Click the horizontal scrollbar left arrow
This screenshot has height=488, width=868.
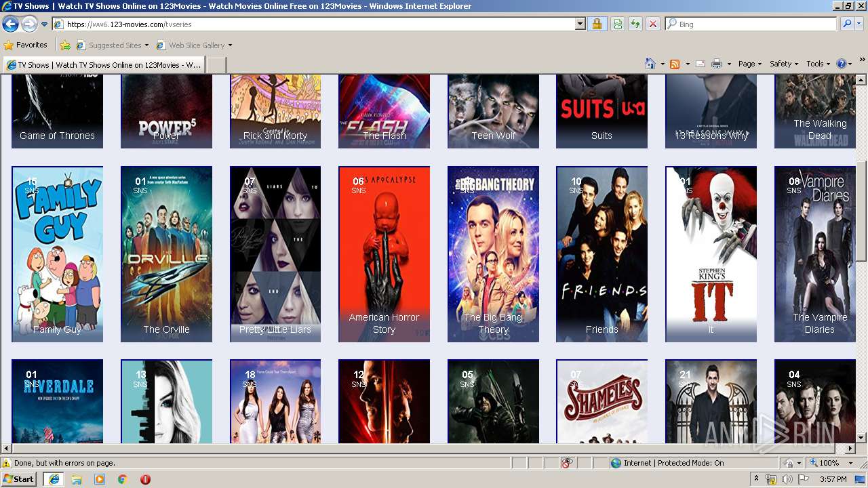click(x=6, y=448)
